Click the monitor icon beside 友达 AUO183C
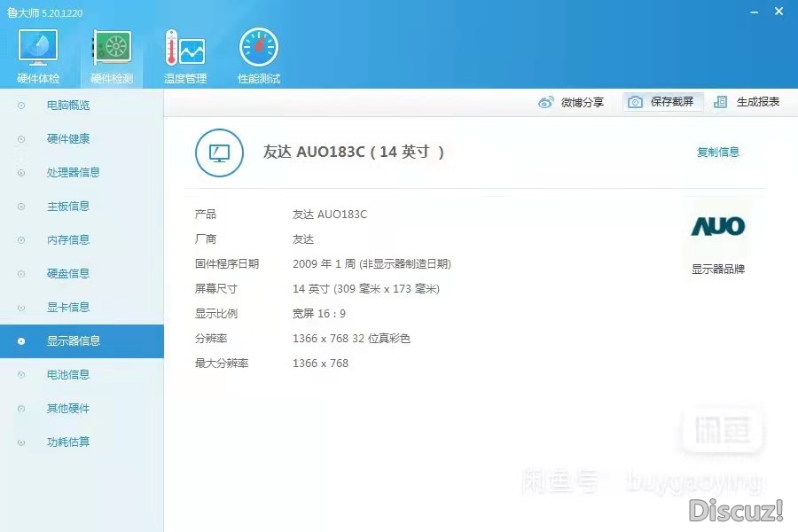 [x=219, y=153]
